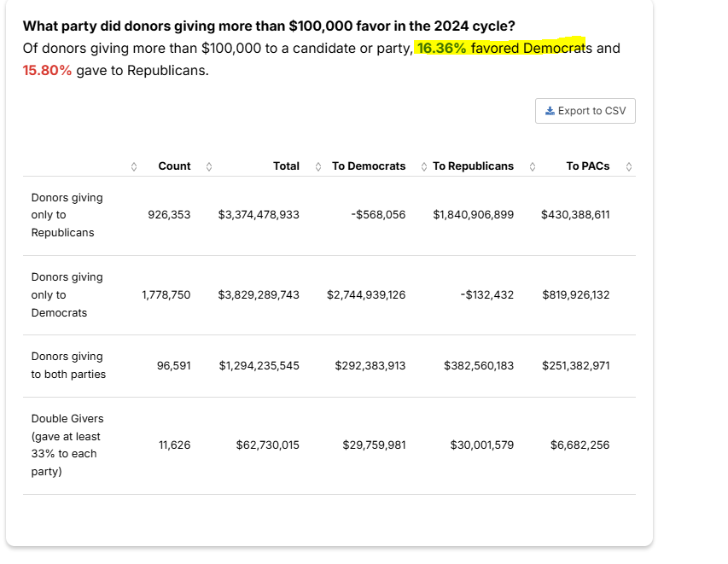Select the Donors giving only to Republicans row label

point(67,215)
